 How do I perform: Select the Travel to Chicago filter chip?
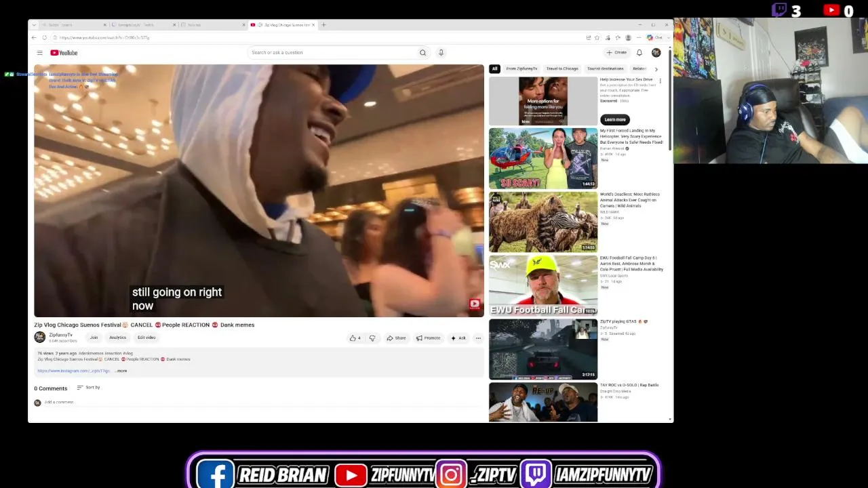tap(562, 69)
